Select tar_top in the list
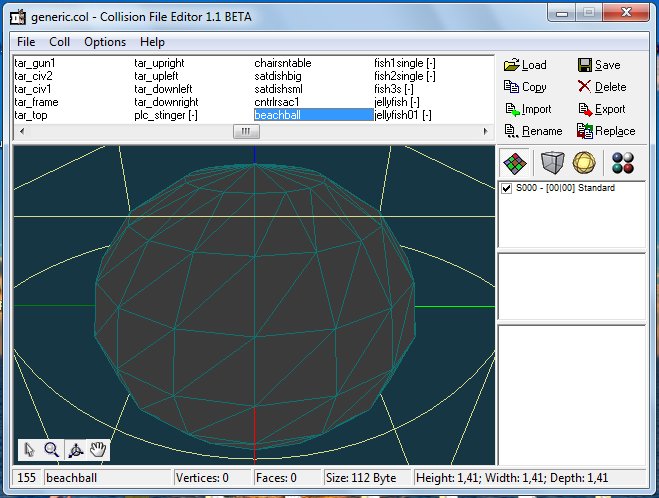Viewport: 659px width, 498px height. [31, 115]
